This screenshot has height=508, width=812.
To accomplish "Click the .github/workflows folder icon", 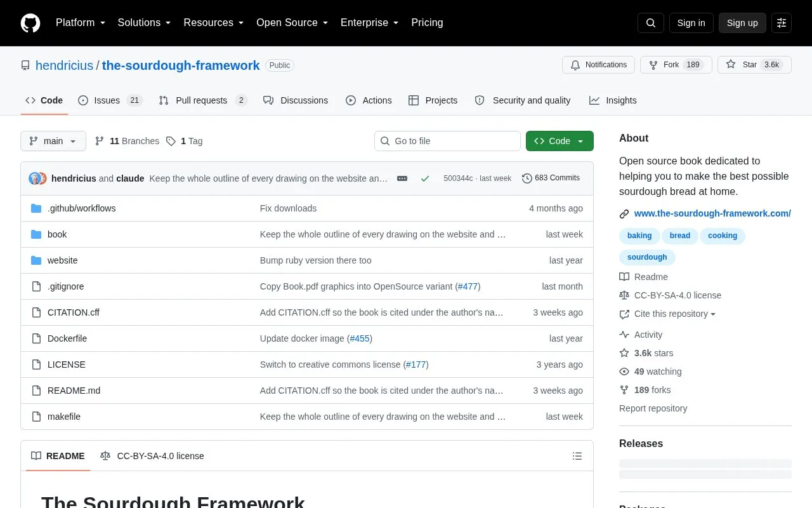I will tap(36, 208).
